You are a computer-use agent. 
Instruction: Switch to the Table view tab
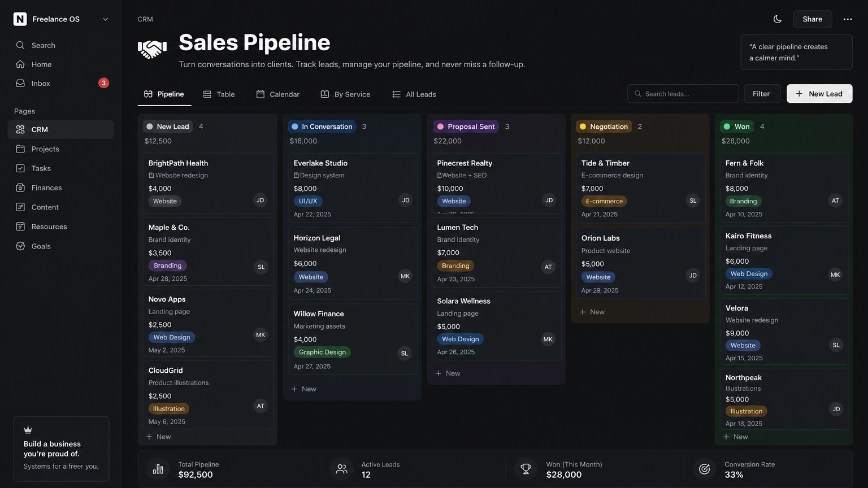219,94
